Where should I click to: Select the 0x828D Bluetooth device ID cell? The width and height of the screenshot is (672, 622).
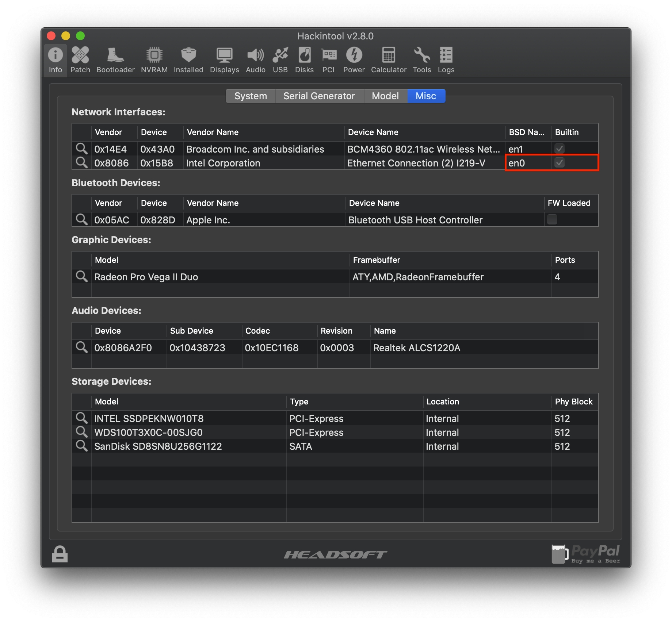[x=160, y=220]
